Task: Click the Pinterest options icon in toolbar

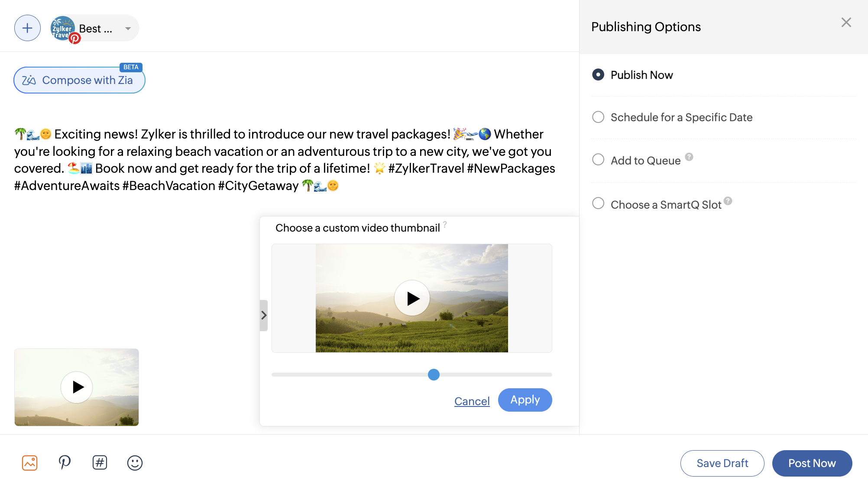Action: [x=65, y=463]
